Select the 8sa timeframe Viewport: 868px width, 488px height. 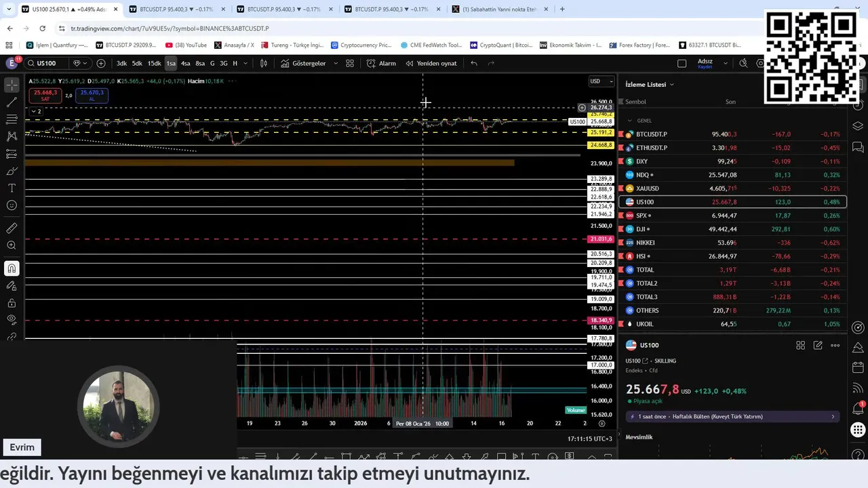(200, 63)
